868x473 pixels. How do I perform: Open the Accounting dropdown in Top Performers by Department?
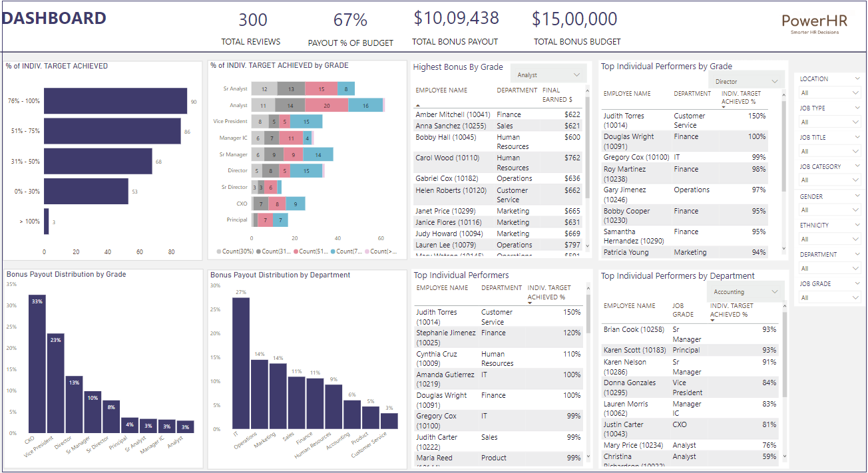744,291
